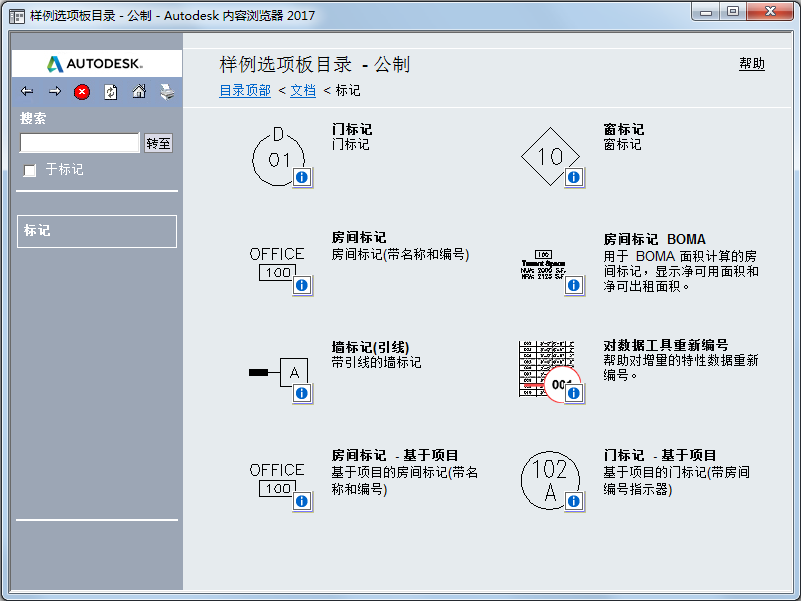
Task: Click the 墙标记(引线) title
Action: coord(370,348)
